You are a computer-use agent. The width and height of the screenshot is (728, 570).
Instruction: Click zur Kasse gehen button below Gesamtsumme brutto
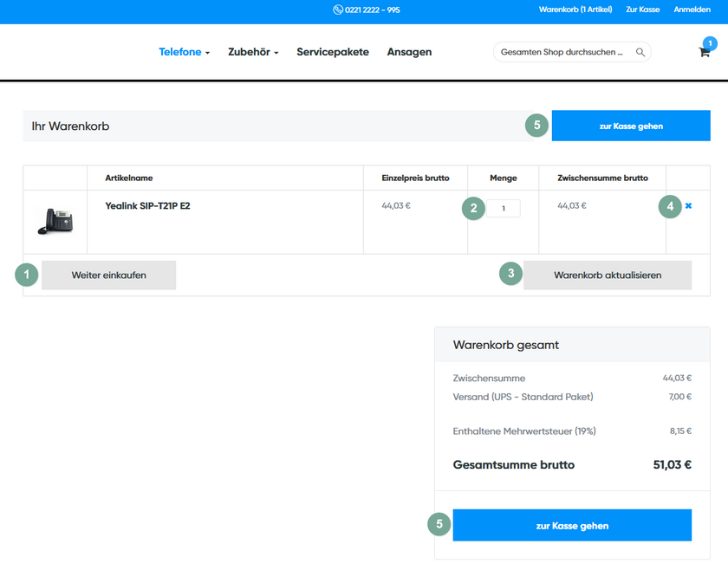pos(572,525)
